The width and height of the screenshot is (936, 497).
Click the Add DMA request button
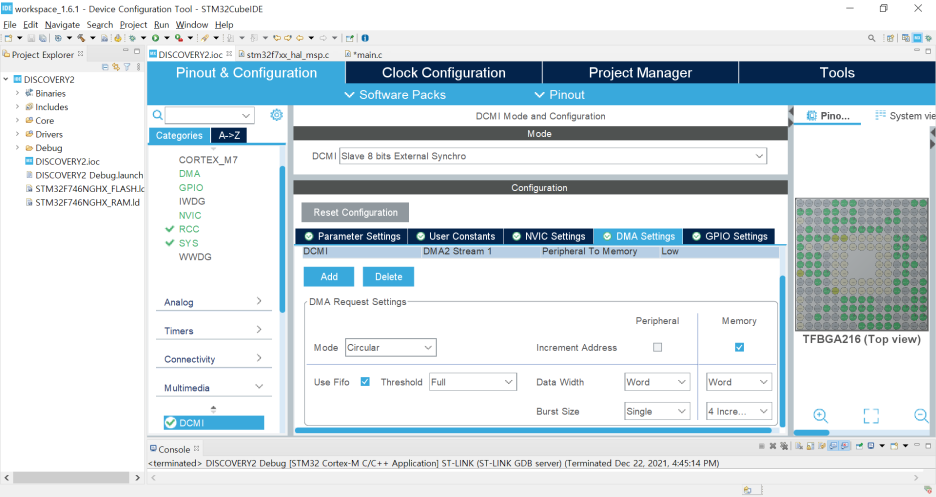329,277
